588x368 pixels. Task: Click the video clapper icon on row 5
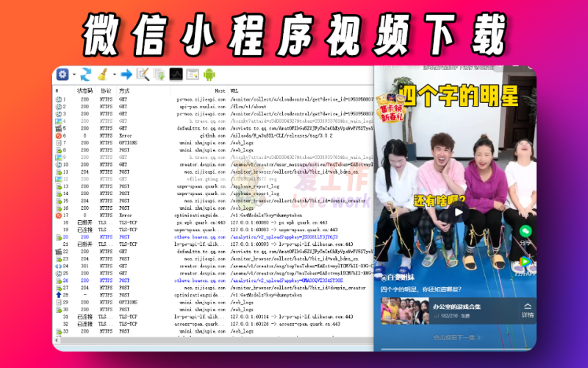coord(59,128)
